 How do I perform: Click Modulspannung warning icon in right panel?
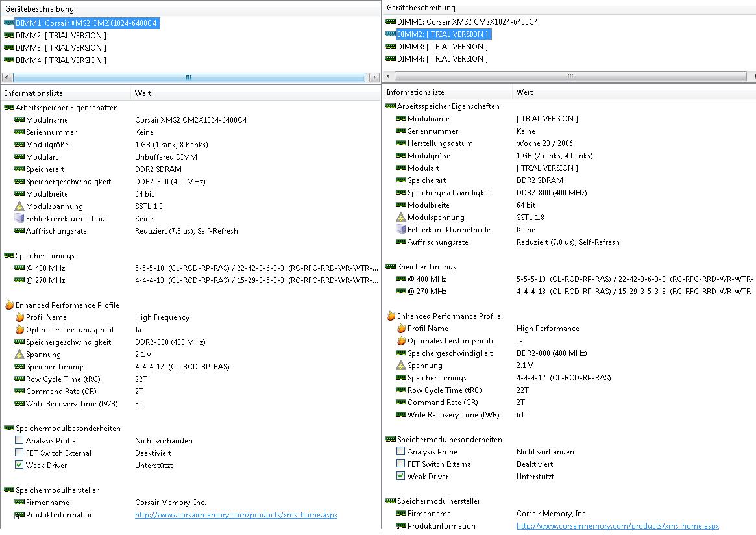click(400, 218)
